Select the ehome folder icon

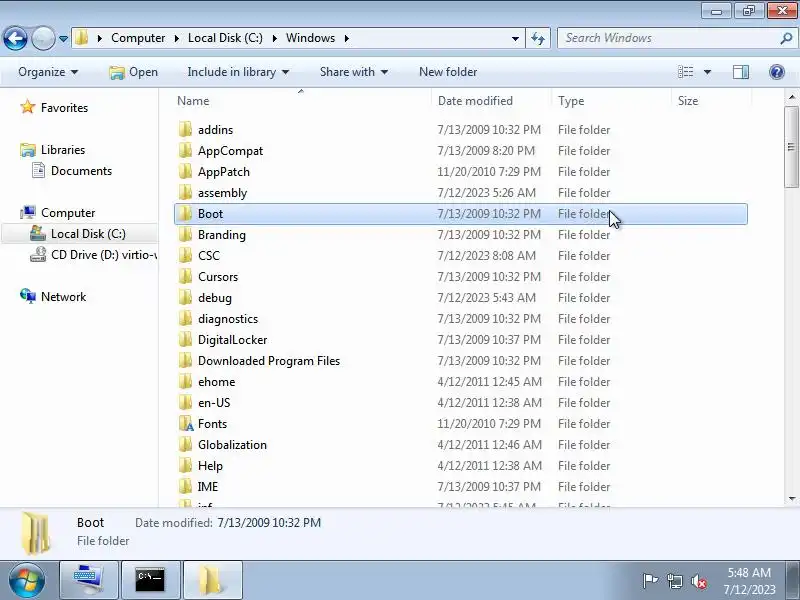(x=186, y=382)
